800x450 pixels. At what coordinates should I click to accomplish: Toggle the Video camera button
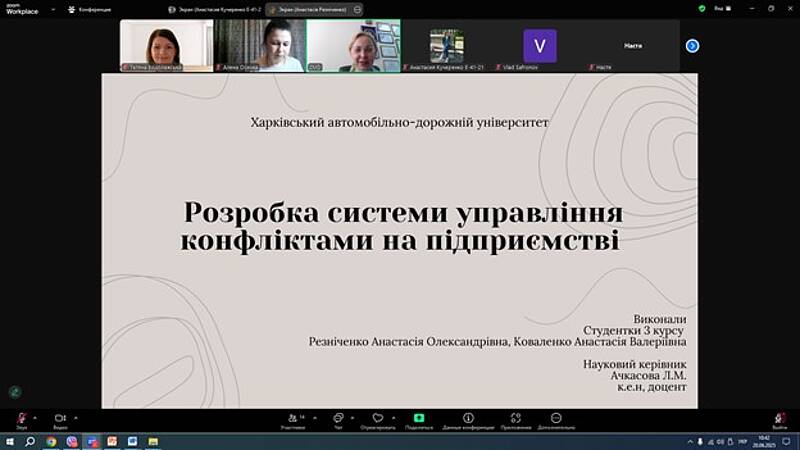pos(60,420)
